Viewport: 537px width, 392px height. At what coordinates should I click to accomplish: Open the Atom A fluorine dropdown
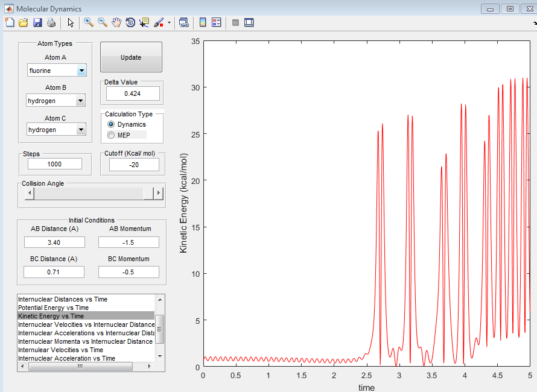click(x=81, y=71)
